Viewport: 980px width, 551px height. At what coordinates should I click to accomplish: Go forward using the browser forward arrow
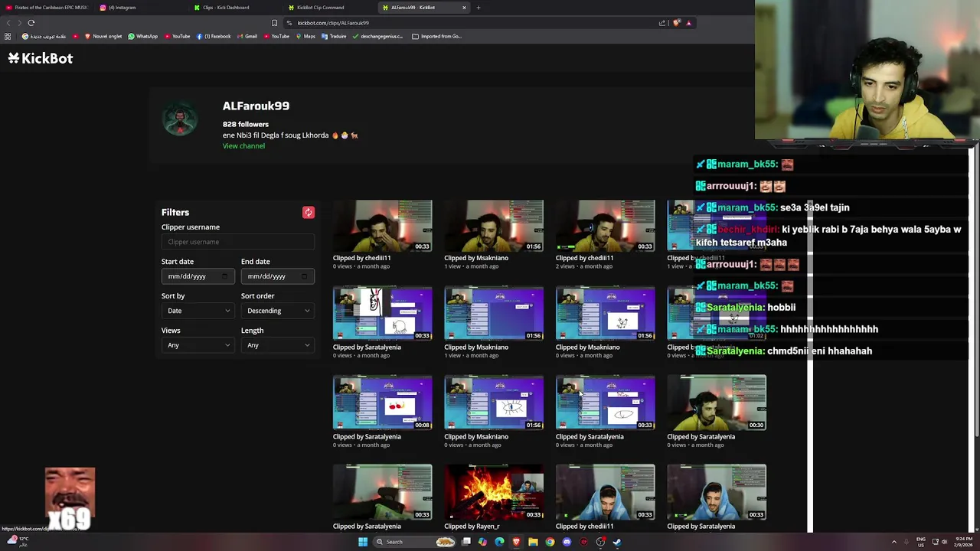pyautogui.click(x=19, y=23)
